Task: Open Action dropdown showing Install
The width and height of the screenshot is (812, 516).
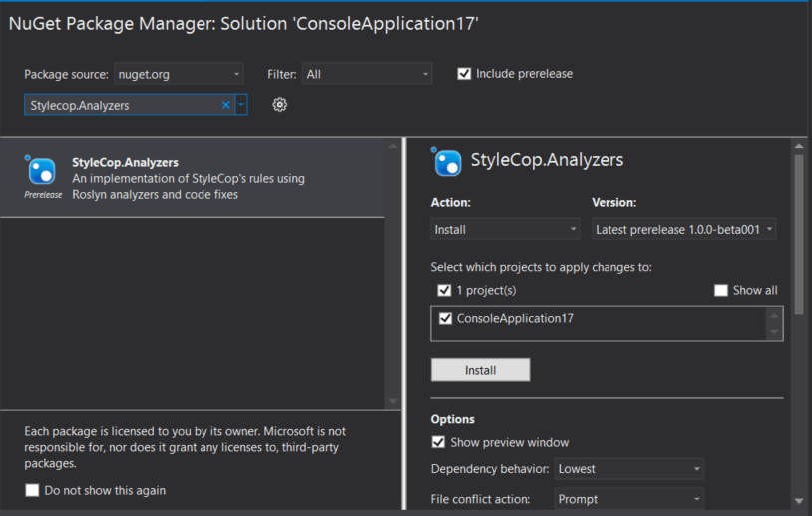Action: coord(505,229)
